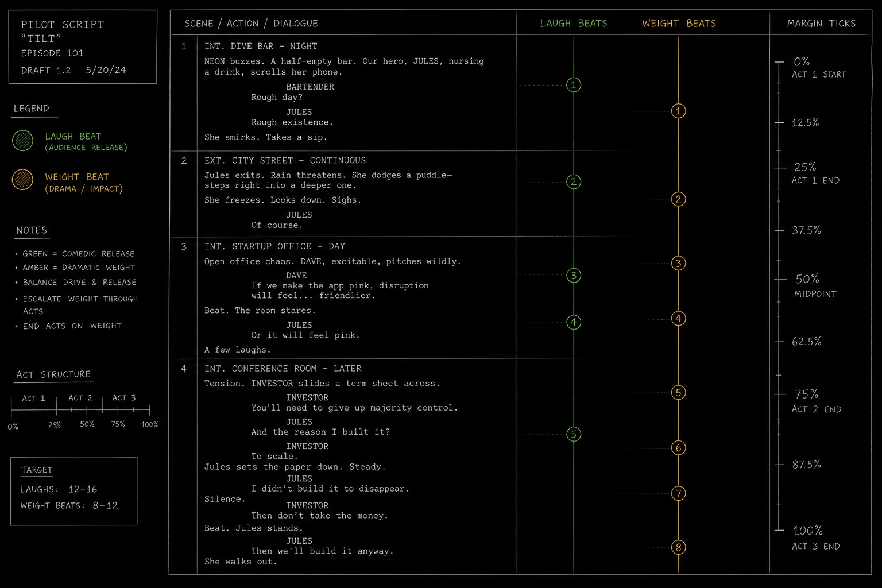Select scene number 2 in the script
This screenshot has width=882, height=588.
tap(184, 161)
